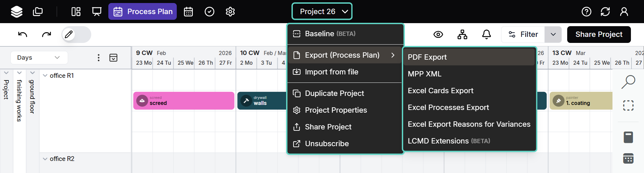The image size is (644, 173).
Task: Open the settings gear in top bar
Action: 230,12
